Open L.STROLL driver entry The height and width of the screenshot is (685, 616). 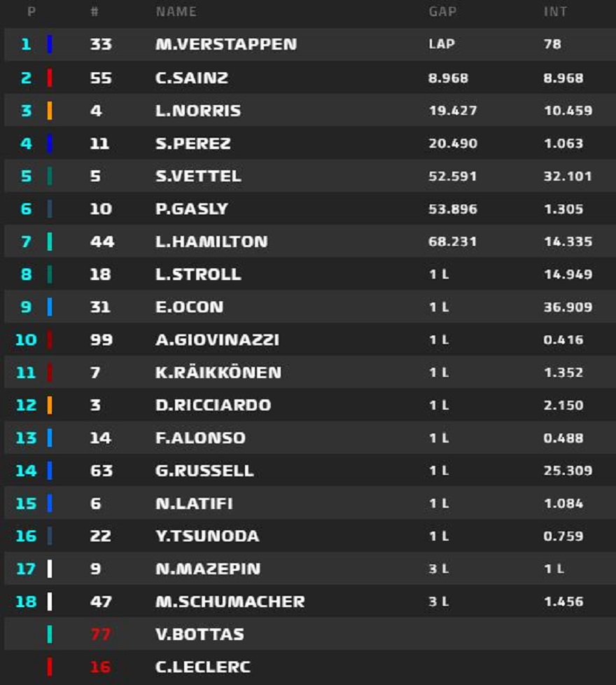pos(197,275)
